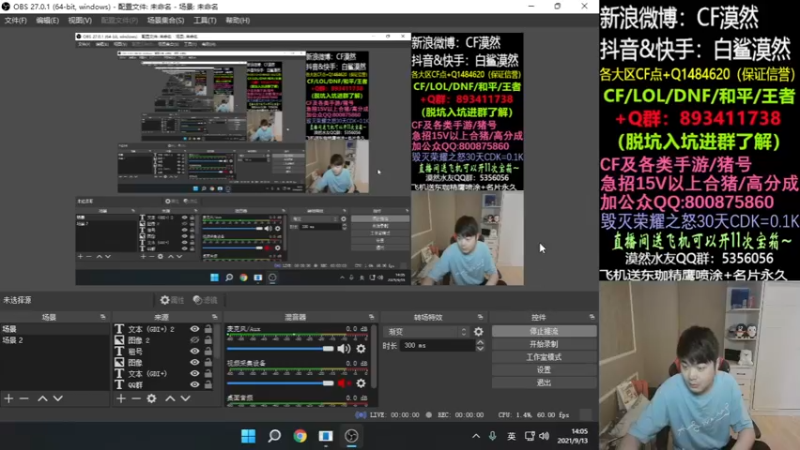Hide the 图像 source with its eye icon

point(195,363)
